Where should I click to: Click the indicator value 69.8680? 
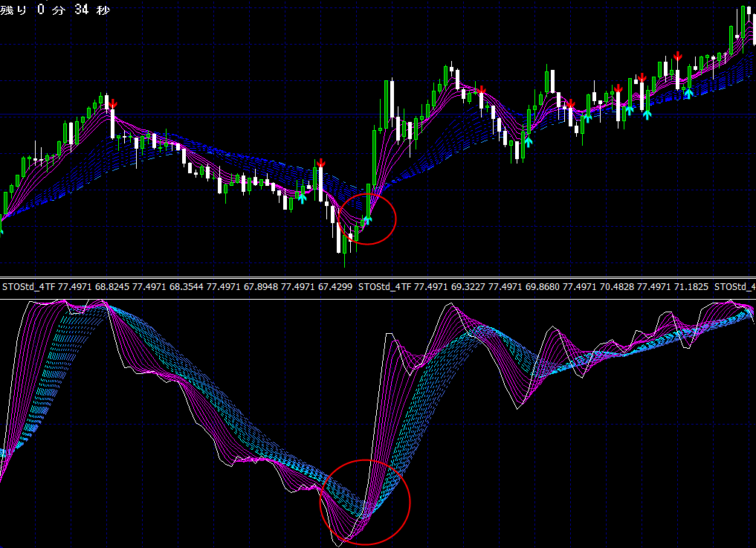coord(543,286)
